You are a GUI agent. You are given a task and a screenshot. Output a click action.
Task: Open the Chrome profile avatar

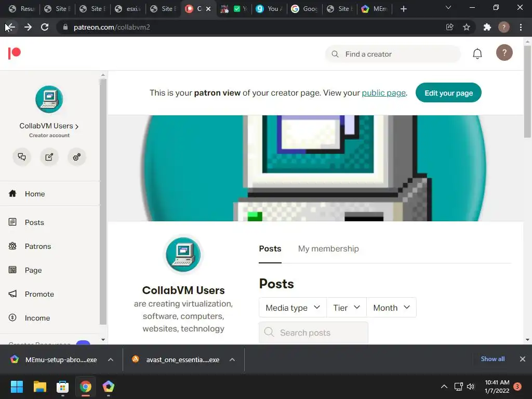(504, 27)
